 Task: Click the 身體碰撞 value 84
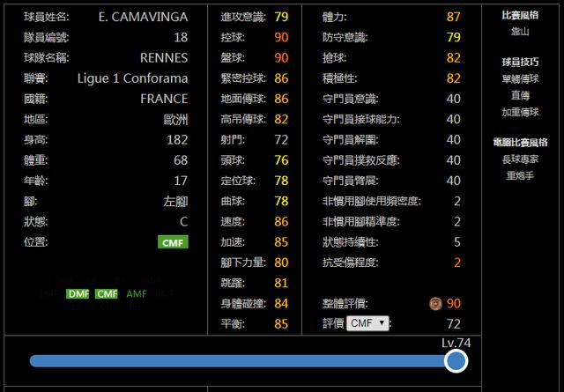click(281, 304)
